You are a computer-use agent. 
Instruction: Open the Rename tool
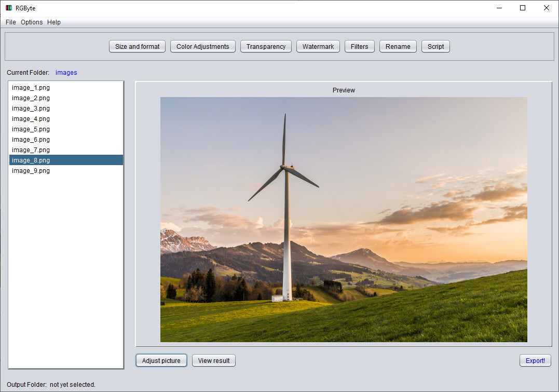point(398,46)
